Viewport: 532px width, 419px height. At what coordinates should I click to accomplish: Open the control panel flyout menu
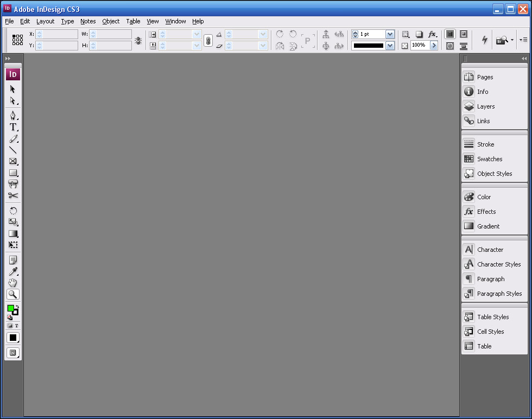(x=523, y=40)
